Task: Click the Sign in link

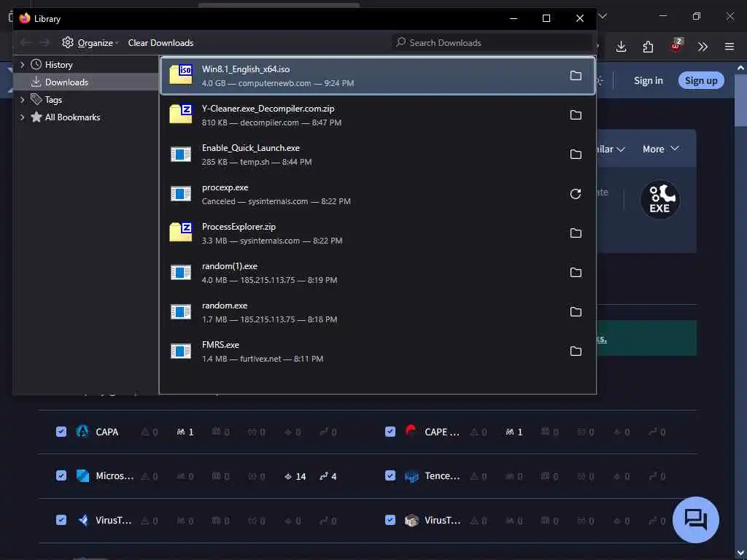Action: pyautogui.click(x=648, y=80)
